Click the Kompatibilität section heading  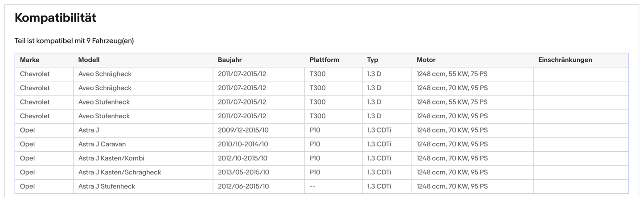click(55, 18)
